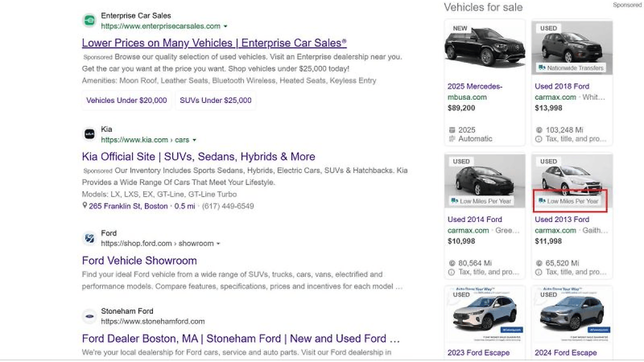The height and width of the screenshot is (362, 644).
Task: Click the Stoneham Ford oval favicon
Action: [x=89, y=316]
